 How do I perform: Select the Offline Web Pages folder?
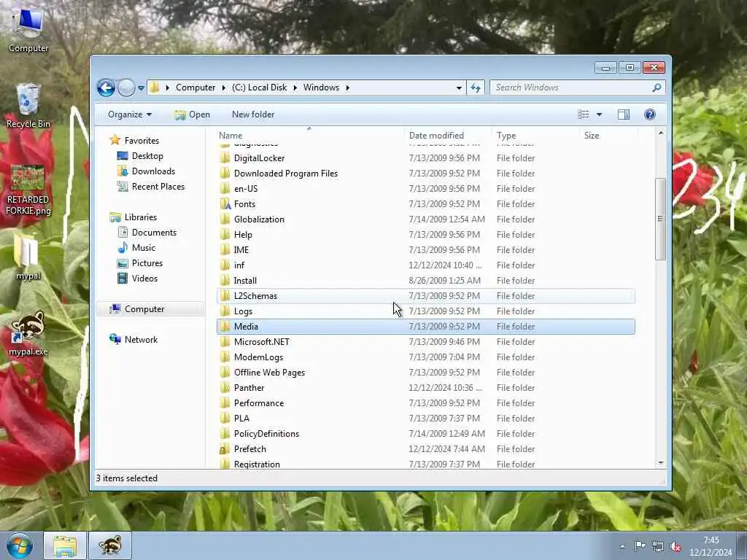[269, 373]
